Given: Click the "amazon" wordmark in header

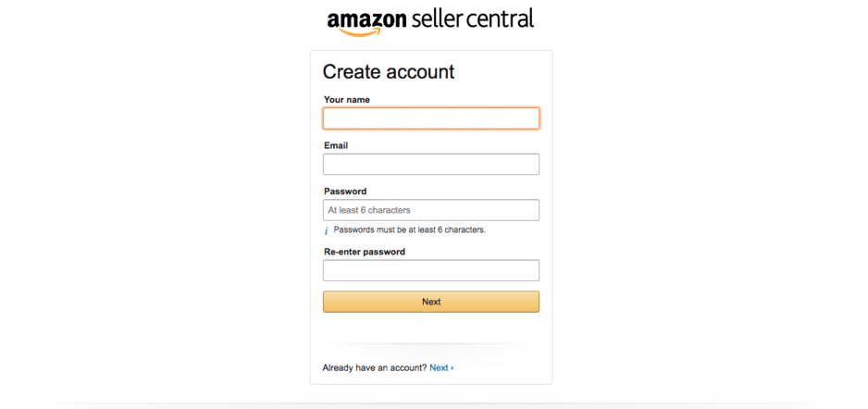Looking at the screenshot, I should (367, 20).
